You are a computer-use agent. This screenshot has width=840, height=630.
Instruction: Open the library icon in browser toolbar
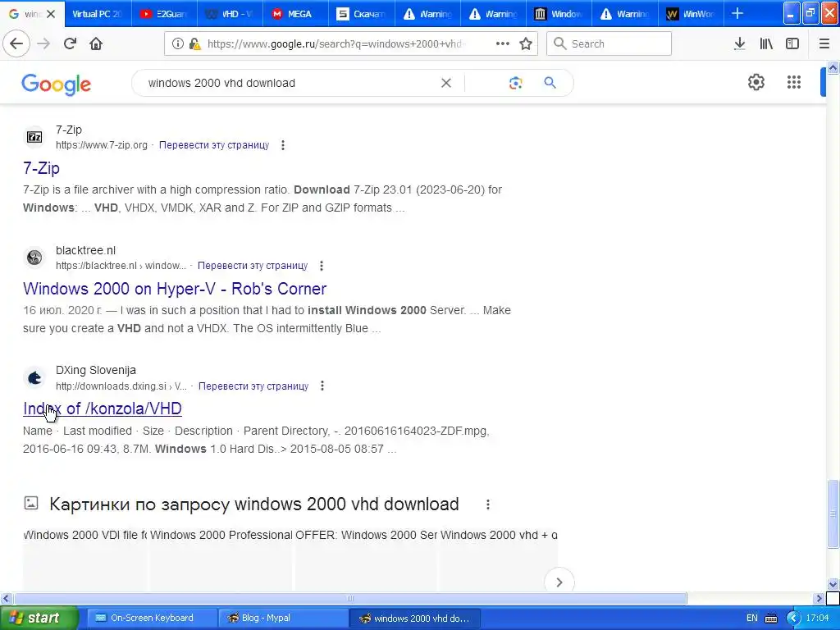click(x=766, y=44)
